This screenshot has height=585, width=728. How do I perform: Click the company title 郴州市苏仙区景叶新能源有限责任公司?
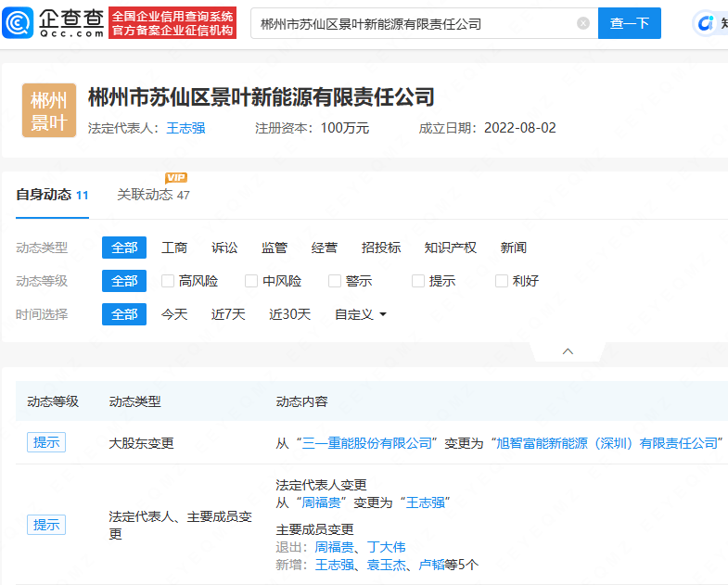(262, 97)
